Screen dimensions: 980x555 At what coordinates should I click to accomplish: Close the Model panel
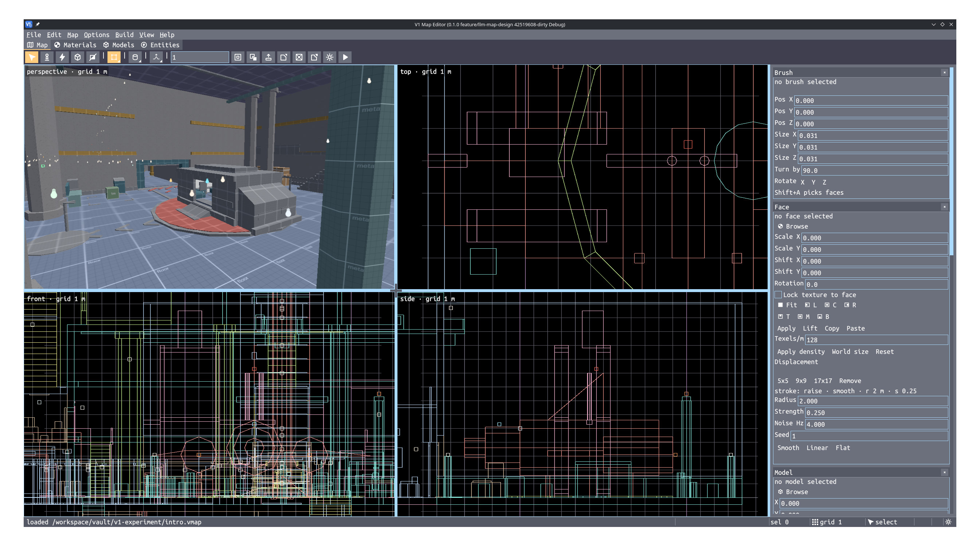pyautogui.click(x=944, y=472)
